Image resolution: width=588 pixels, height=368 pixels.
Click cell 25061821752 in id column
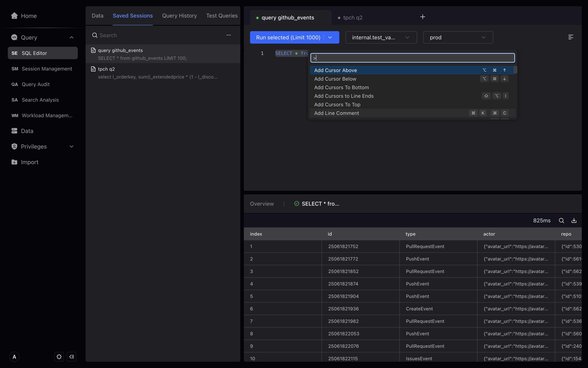tap(360, 246)
